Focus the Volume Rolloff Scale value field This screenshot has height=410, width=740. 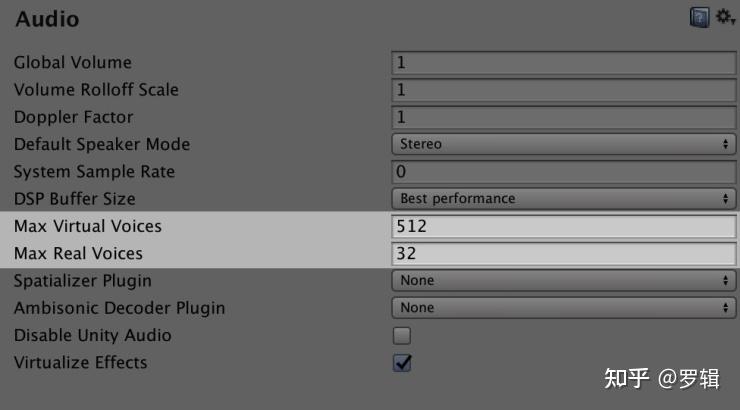(x=563, y=90)
